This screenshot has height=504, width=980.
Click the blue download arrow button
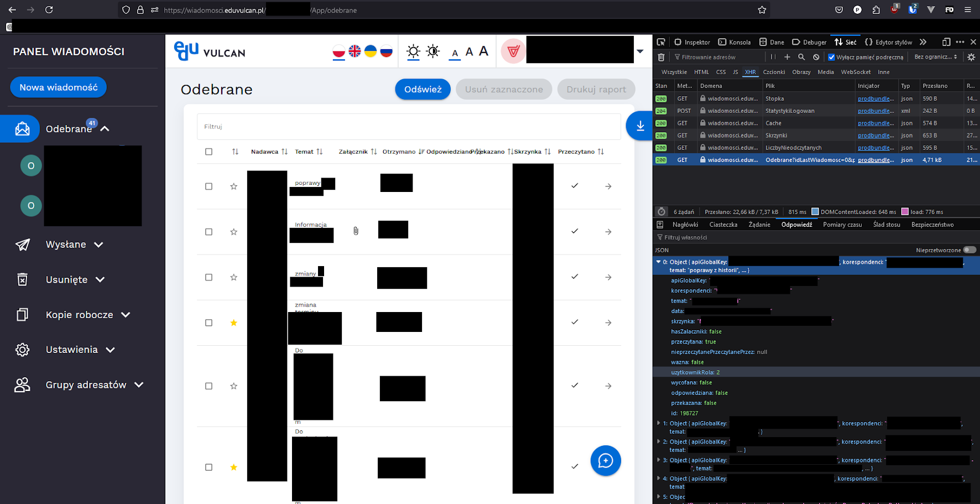click(640, 126)
